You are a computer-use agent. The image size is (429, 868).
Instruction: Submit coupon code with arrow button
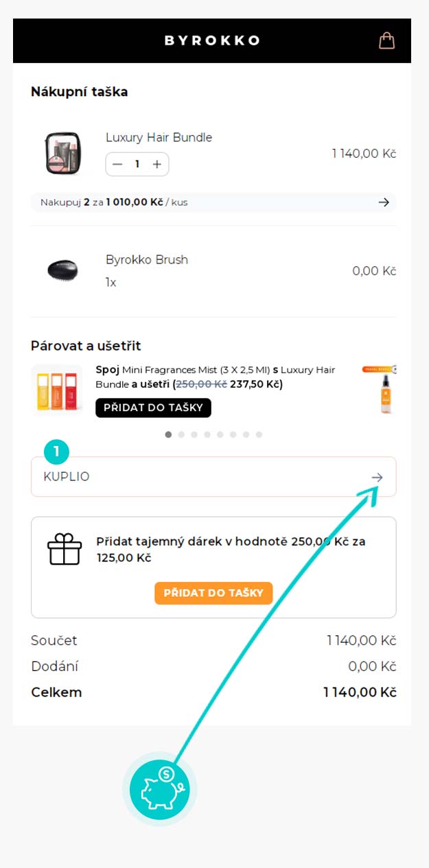tap(377, 477)
